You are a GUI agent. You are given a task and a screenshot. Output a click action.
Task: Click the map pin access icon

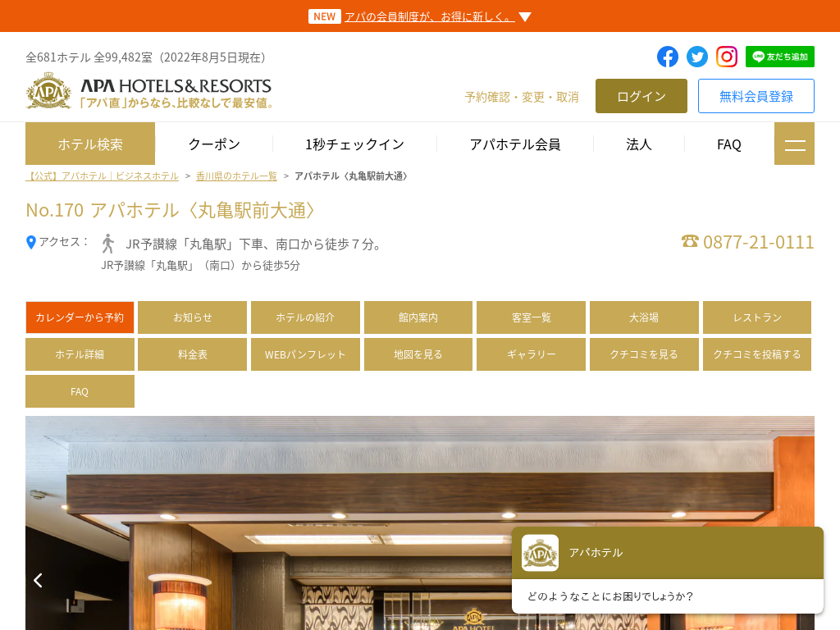tap(31, 242)
